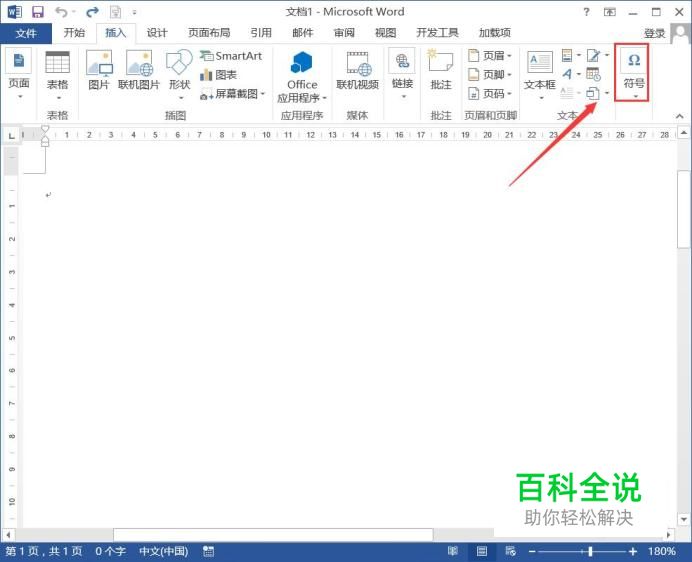The image size is (692, 562).
Task: Switch to the 引用 (References) tab
Action: click(261, 33)
